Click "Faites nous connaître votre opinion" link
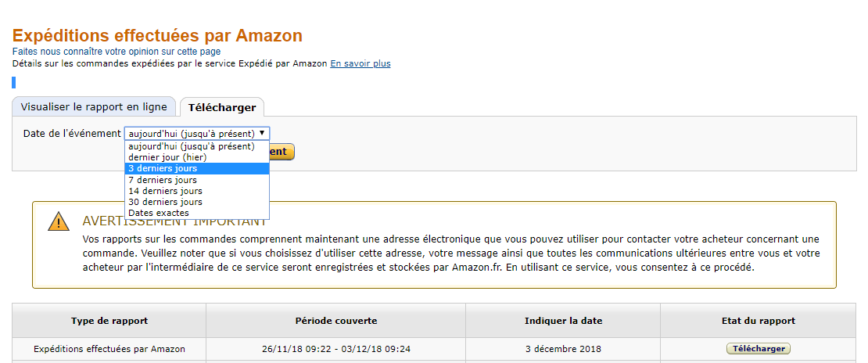Screen dimensions: 868x363 coord(117,52)
